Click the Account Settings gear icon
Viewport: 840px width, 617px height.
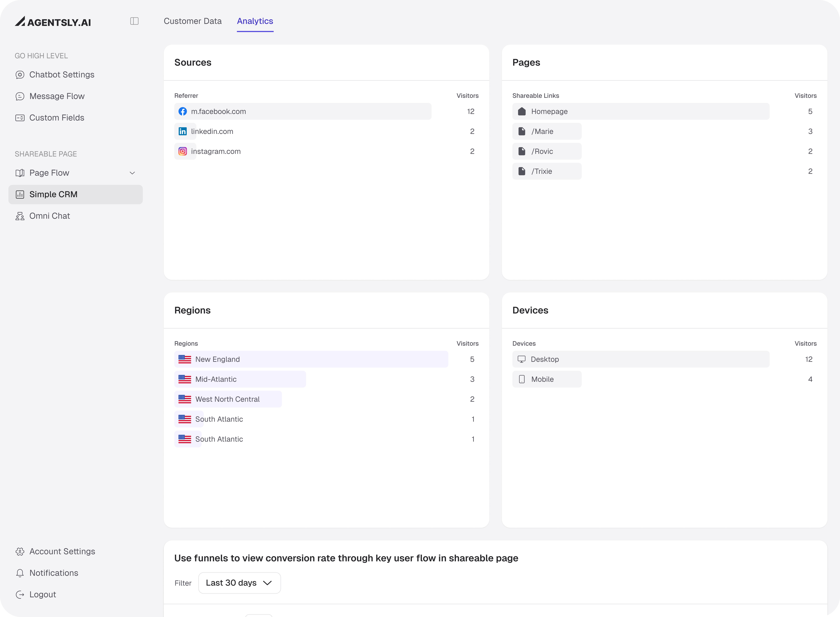point(20,552)
